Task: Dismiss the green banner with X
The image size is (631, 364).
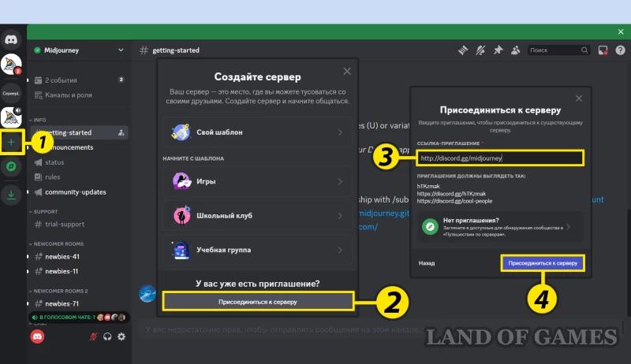Action: pyautogui.click(x=621, y=32)
